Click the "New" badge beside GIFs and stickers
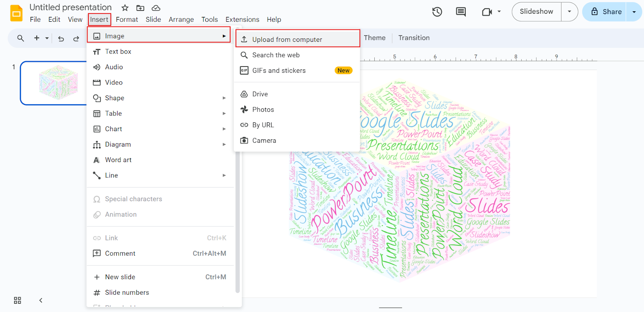Viewport: 644px width, 312px height. (x=343, y=70)
